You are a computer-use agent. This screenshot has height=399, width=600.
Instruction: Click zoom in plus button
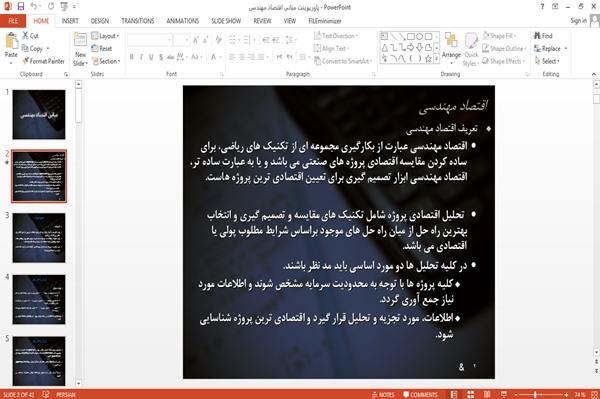[566, 395]
